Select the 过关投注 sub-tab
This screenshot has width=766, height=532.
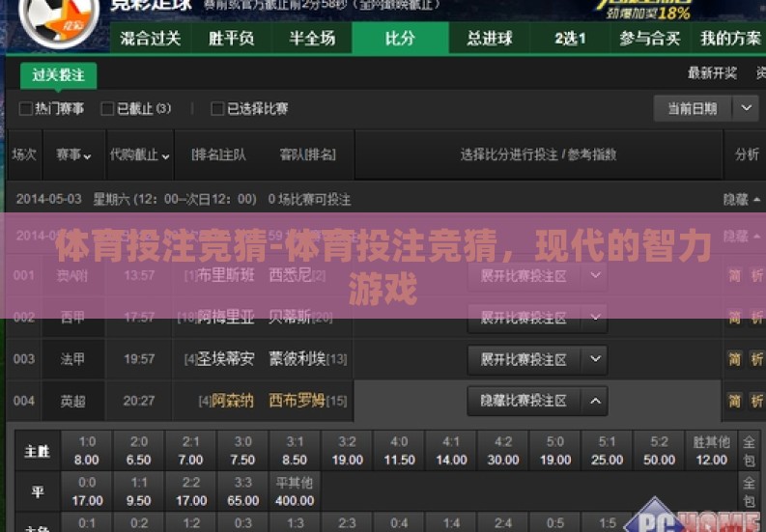point(59,75)
